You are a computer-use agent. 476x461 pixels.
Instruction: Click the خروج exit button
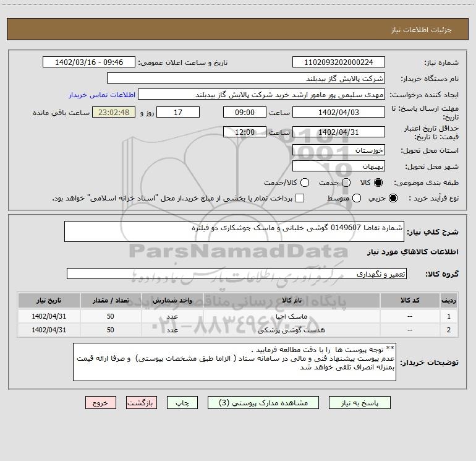point(101,403)
